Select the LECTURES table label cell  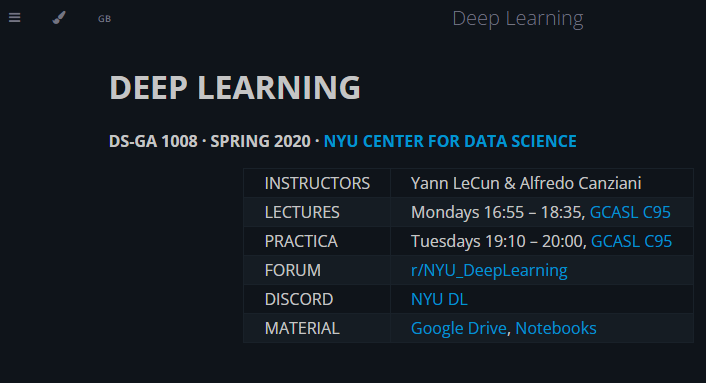tap(317, 212)
